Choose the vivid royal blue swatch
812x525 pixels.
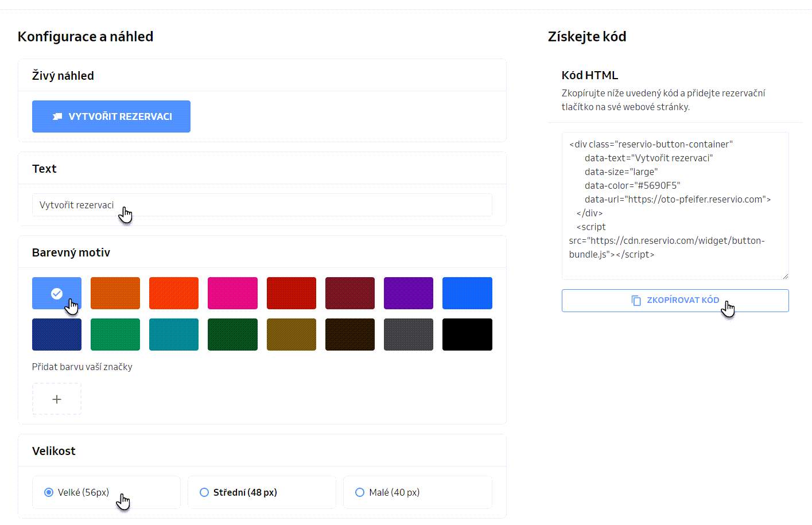[467, 293]
